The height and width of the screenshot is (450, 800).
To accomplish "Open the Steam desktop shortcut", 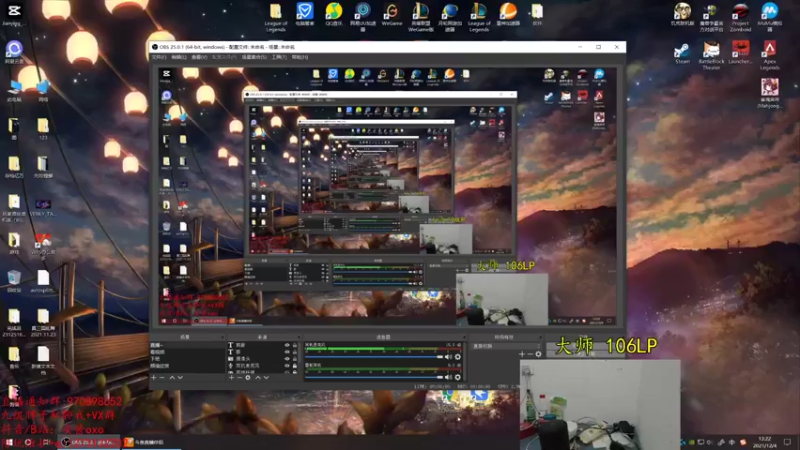I will click(682, 53).
